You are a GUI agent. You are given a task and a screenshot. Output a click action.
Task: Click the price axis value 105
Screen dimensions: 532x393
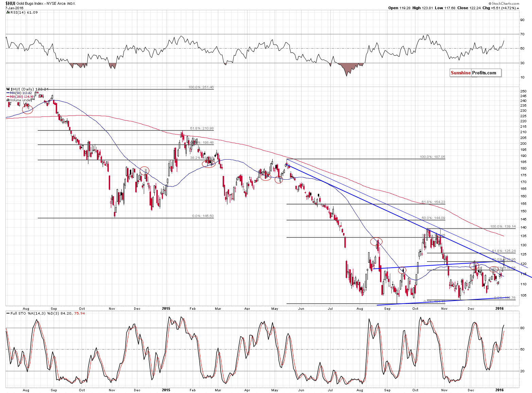click(x=523, y=295)
